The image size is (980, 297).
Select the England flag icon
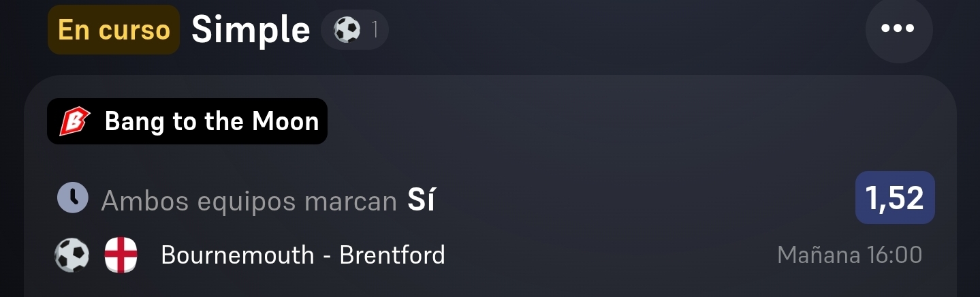[121, 255]
